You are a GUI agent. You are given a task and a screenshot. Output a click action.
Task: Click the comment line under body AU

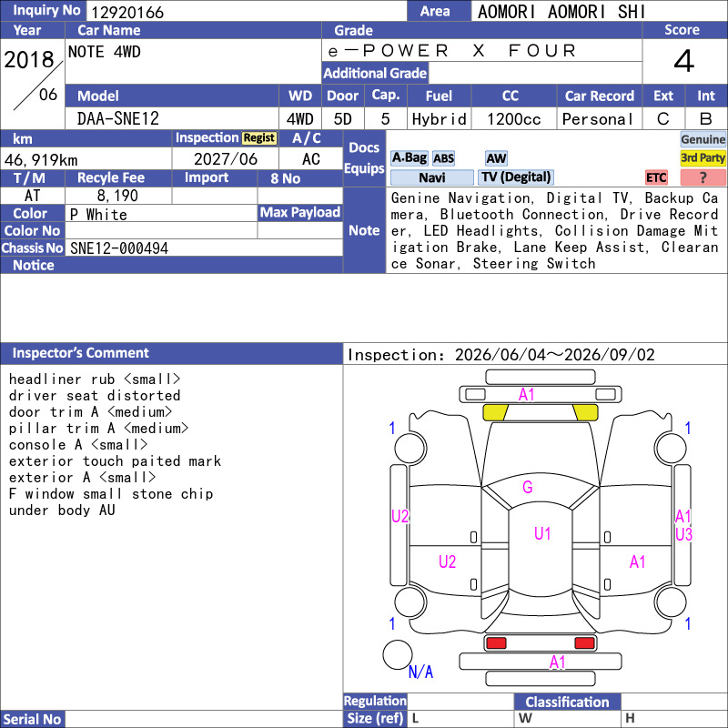click(62, 511)
